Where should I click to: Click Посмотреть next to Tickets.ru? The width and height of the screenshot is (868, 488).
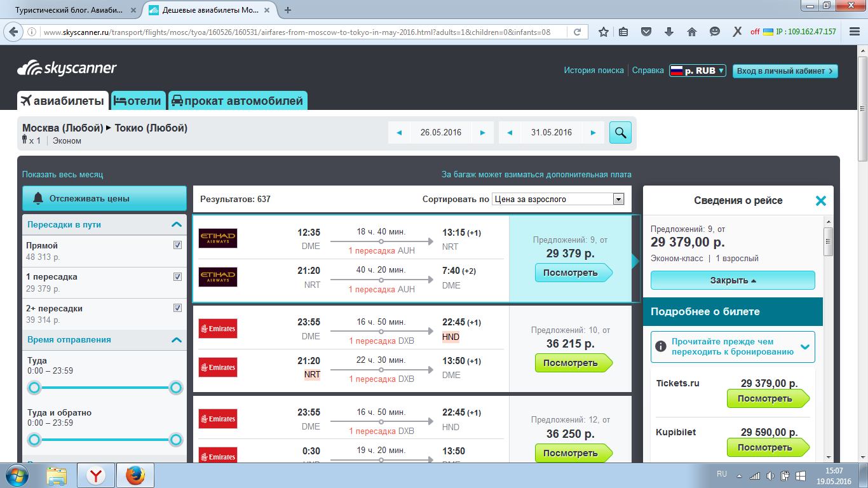(x=768, y=399)
